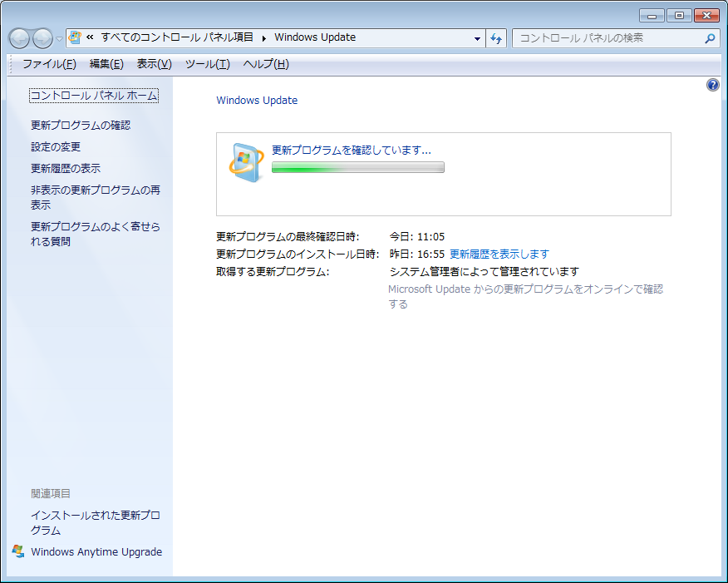Screen dimensions: 728x583
Task: Open 更新プログラムの確認 in the sidebar
Action: (81, 125)
